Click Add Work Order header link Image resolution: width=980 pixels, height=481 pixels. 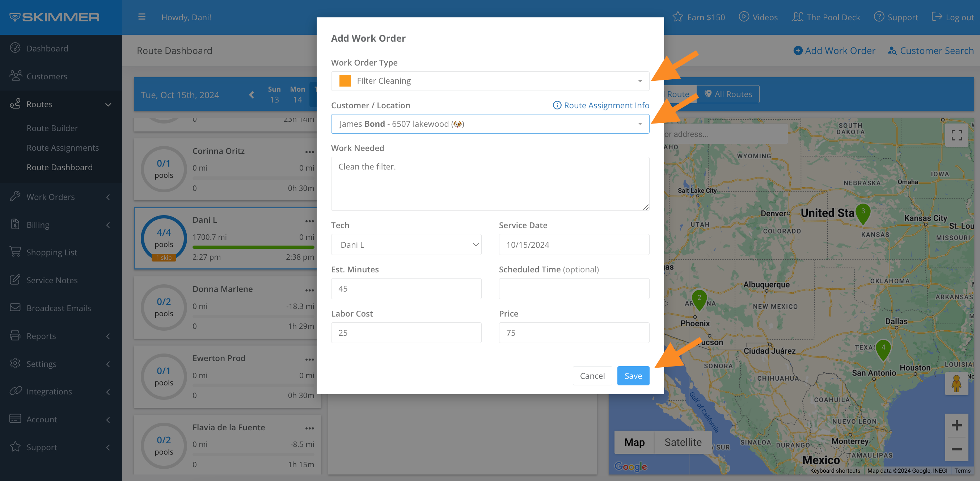pos(834,51)
